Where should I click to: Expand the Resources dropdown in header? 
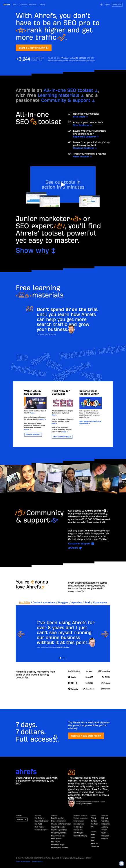click(x=33, y=5)
